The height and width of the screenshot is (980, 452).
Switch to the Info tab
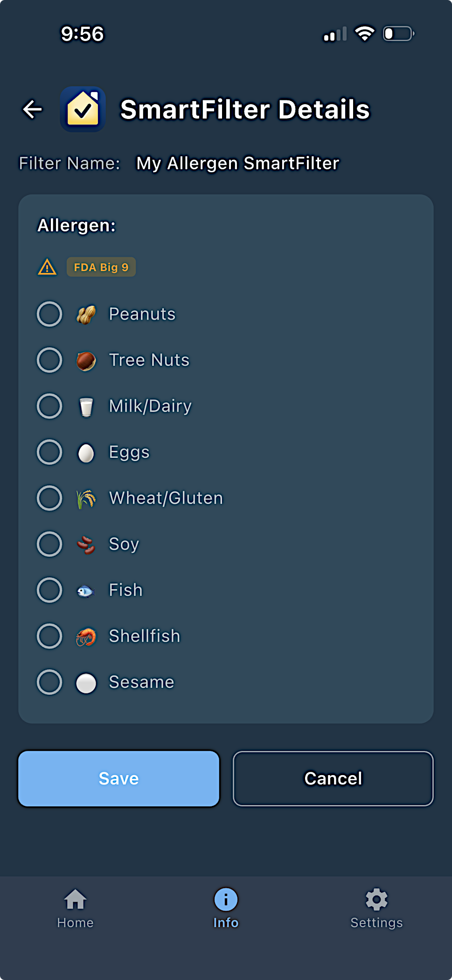click(x=226, y=908)
